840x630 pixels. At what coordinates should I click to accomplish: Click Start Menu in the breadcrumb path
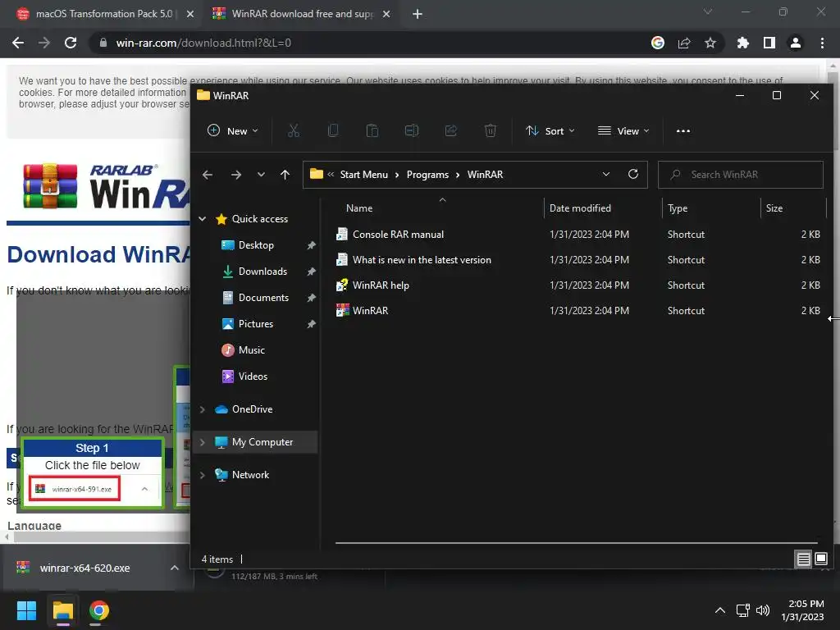coord(363,175)
